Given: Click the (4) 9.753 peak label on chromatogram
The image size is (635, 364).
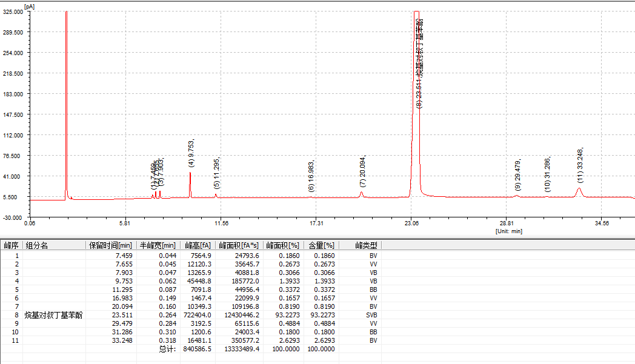Looking at the screenshot, I should pyautogui.click(x=192, y=153).
